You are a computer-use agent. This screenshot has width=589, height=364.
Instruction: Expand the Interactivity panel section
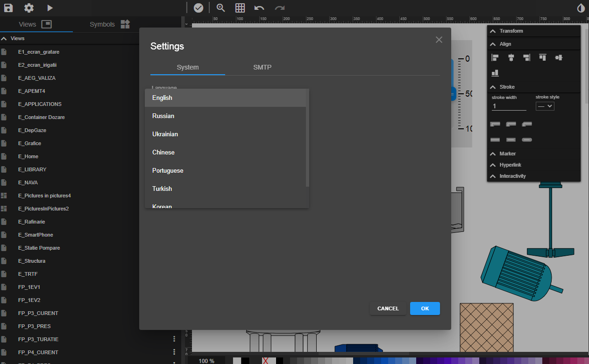[x=512, y=176]
